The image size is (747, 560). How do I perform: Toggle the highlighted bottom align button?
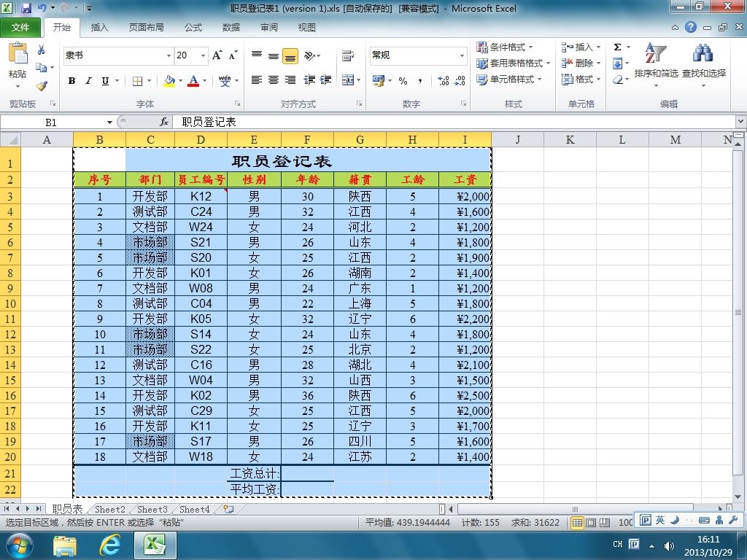click(x=290, y=55)
